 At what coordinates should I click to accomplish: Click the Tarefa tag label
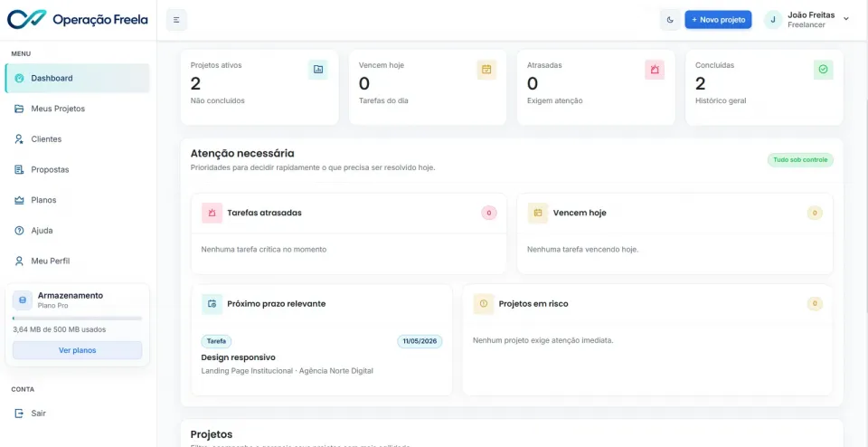point(216,341)
